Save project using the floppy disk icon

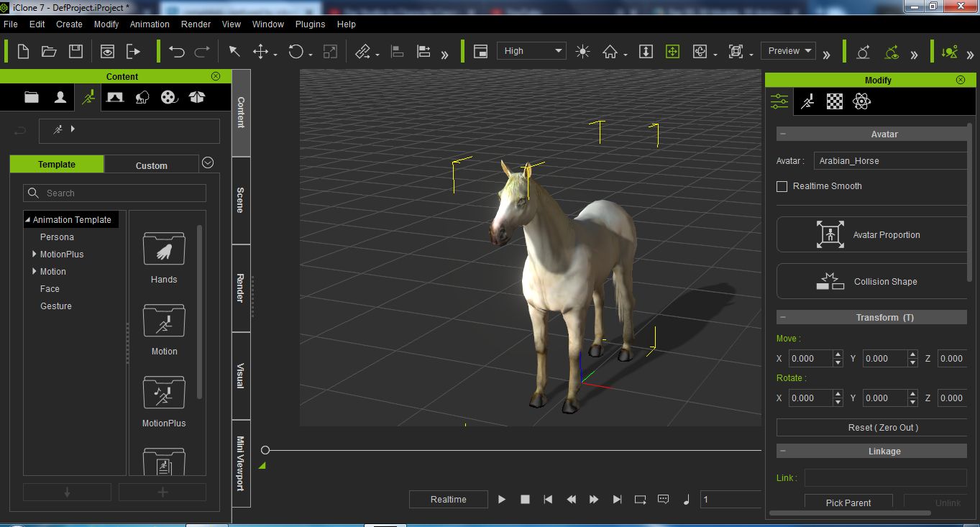click(x=75, y=51)
